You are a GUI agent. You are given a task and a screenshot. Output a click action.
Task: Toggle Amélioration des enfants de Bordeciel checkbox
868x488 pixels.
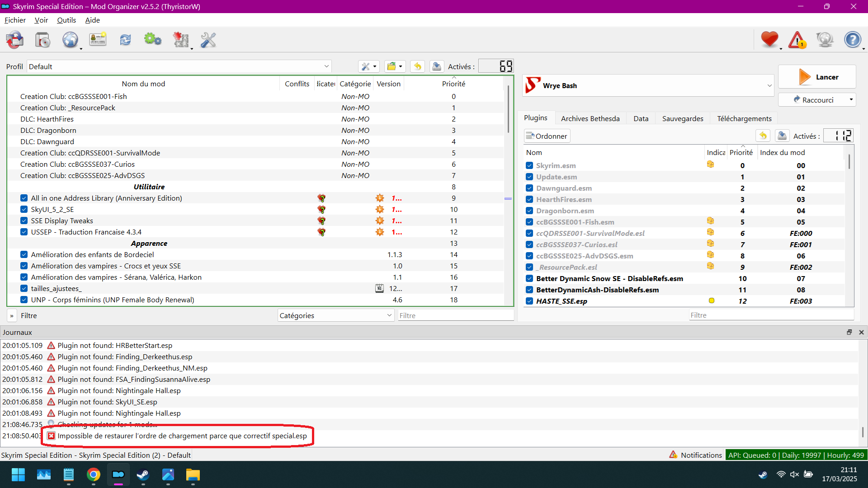(x=24, y=254)
